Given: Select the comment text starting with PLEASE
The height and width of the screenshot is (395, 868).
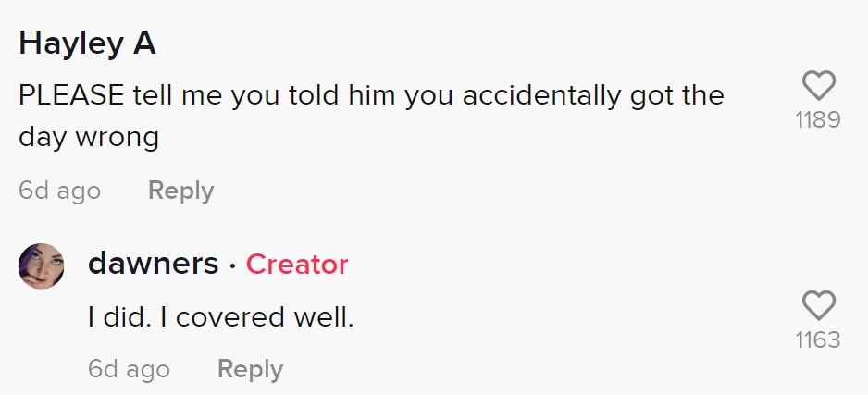Looking at the screenshot, I should click(371, 117).
